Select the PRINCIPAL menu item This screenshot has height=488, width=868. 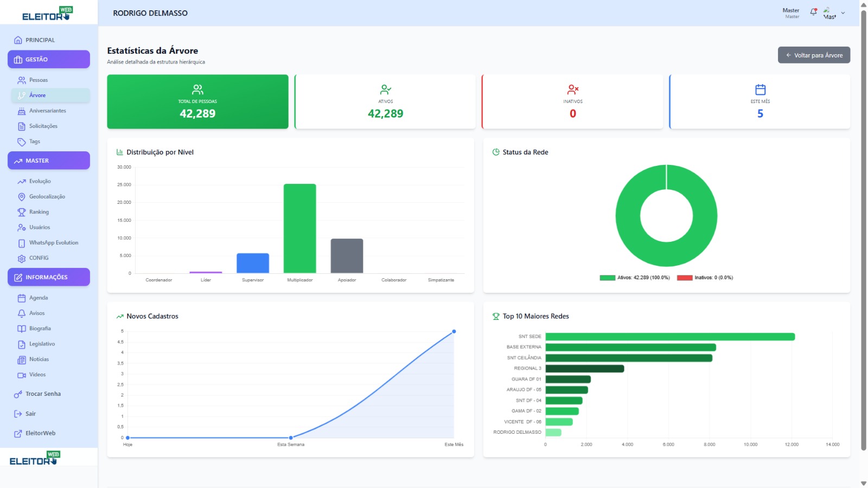pos(40,40)
